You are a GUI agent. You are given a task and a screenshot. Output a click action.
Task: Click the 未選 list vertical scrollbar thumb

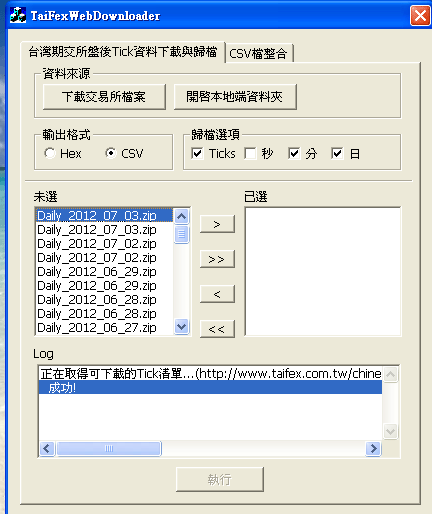pos(181,234)
